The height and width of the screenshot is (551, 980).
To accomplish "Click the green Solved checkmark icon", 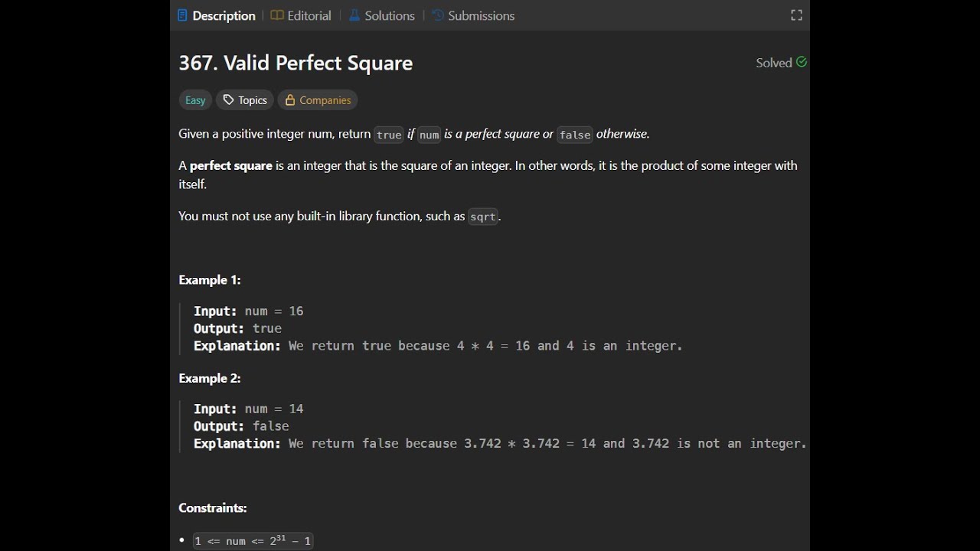I will [802, 62].
